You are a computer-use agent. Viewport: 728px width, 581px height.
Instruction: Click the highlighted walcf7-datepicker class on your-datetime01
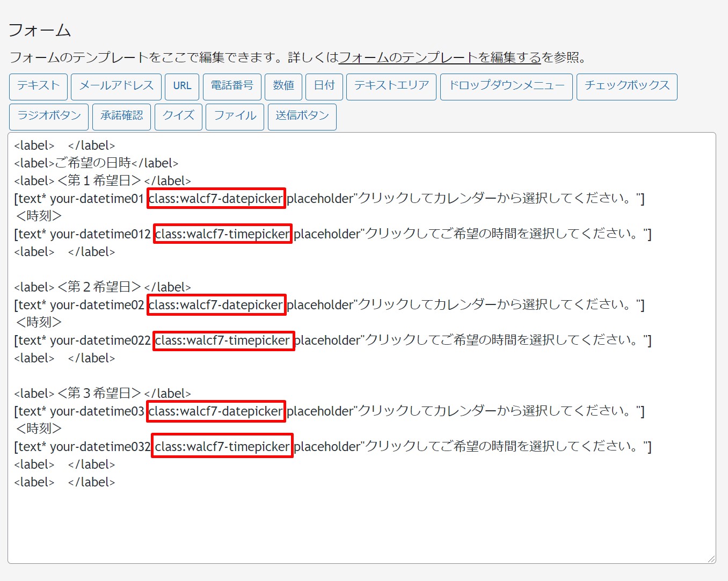click(x=215, y=199)
